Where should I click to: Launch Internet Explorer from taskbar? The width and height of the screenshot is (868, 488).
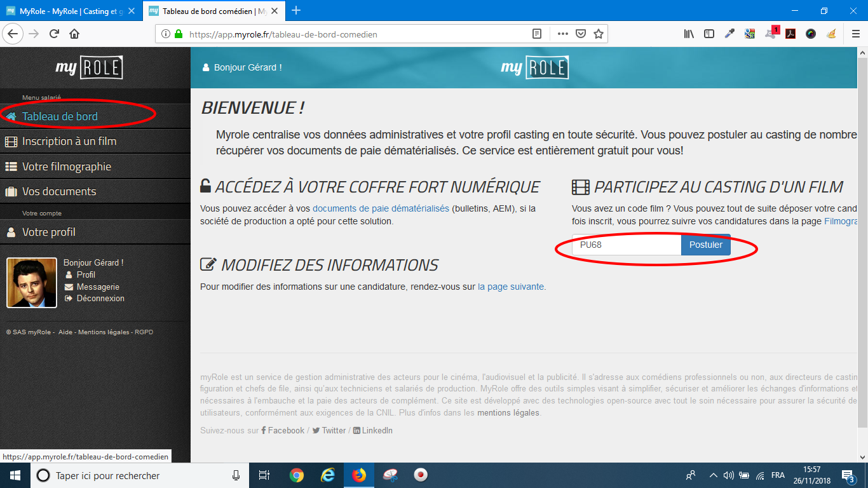(x=328, y=475)
